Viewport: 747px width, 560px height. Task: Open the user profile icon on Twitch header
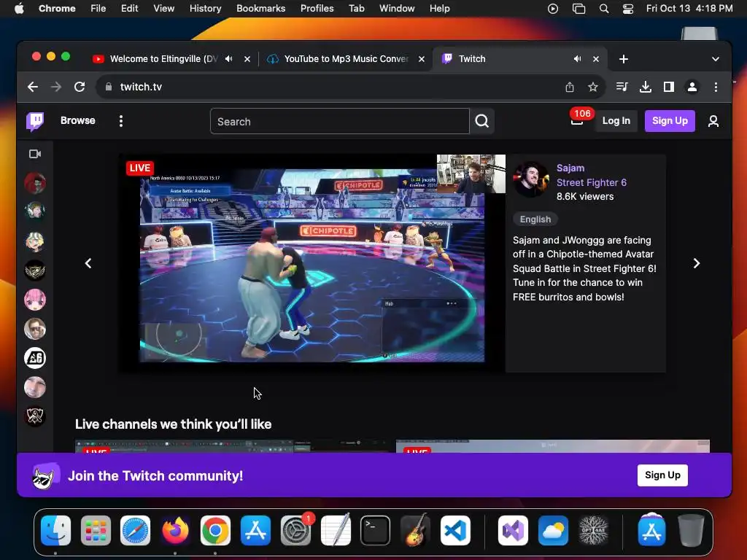(x=713, y=121)
